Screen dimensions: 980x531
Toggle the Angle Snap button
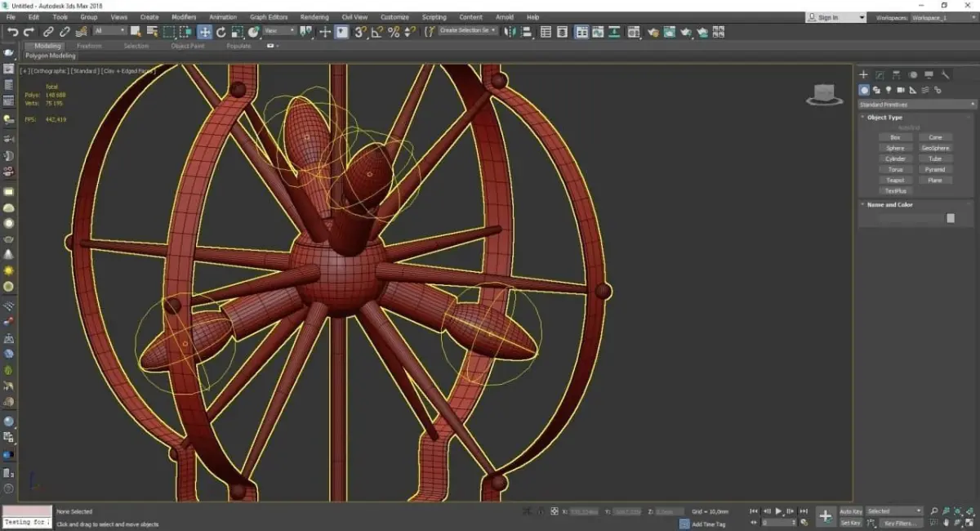tap(377, 32)
